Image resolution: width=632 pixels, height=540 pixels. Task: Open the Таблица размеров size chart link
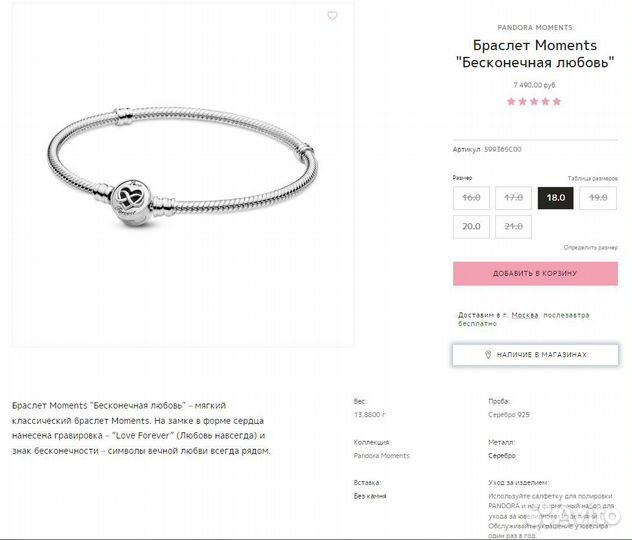pos(592,178)
